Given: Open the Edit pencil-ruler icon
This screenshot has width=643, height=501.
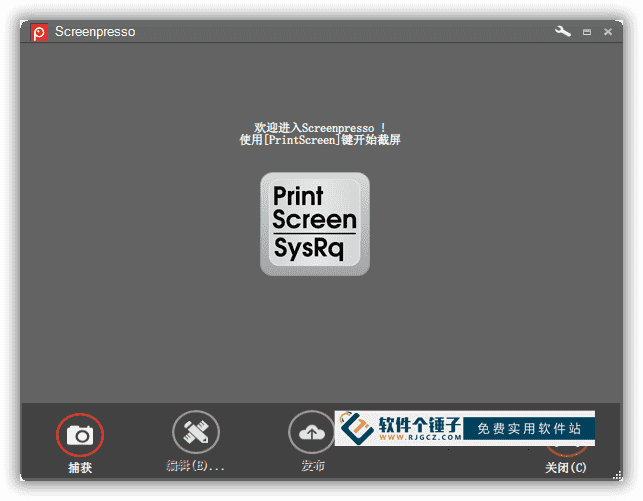Looking at the screenshot, I should pos(196,432).
